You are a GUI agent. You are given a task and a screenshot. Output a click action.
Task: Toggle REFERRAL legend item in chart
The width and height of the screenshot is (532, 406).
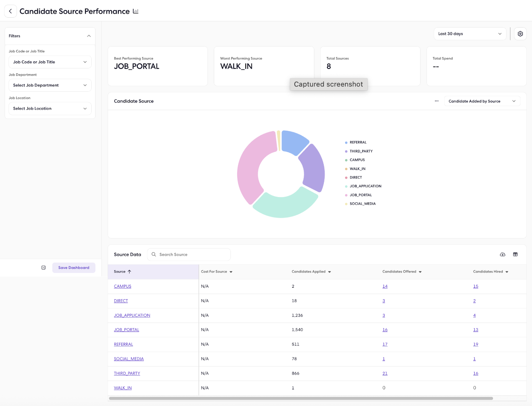click(x=358, y=143)
